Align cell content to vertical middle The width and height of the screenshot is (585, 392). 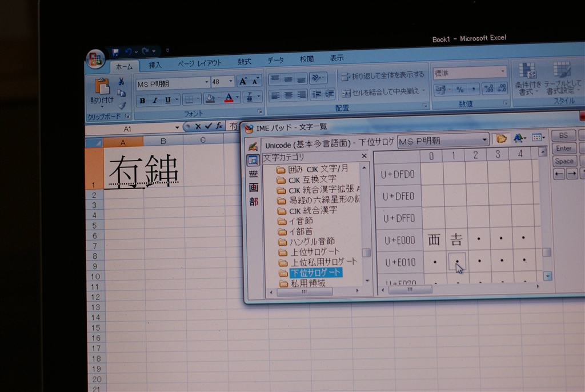288,79
